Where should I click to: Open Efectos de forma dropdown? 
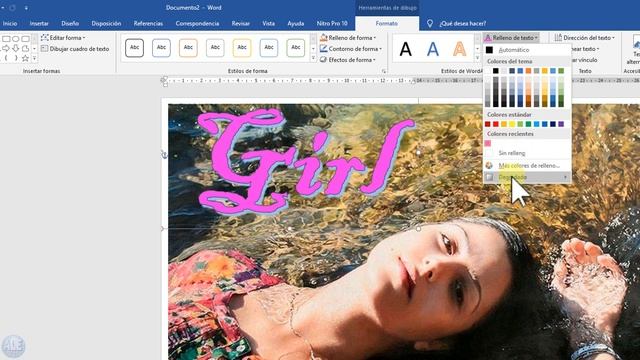(x=348, y=60)
